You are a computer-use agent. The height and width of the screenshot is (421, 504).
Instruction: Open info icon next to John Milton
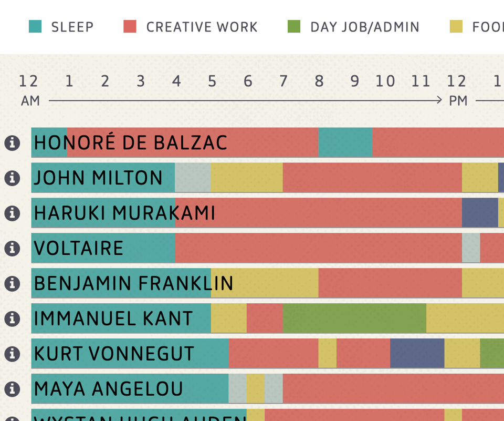(x=12, y=178)
